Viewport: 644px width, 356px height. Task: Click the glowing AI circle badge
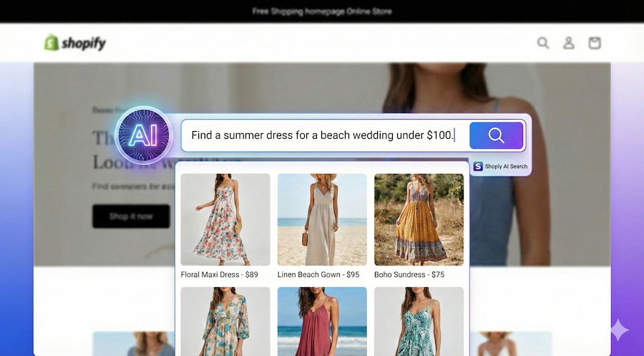click(x=143, y=135)
